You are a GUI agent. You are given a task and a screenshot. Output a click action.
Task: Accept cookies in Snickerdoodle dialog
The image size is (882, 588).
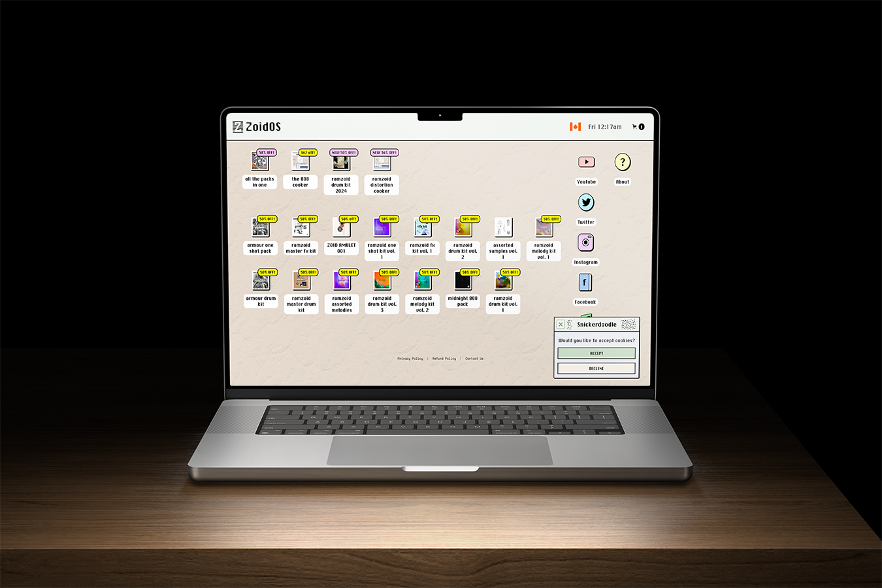coord(596,353)
